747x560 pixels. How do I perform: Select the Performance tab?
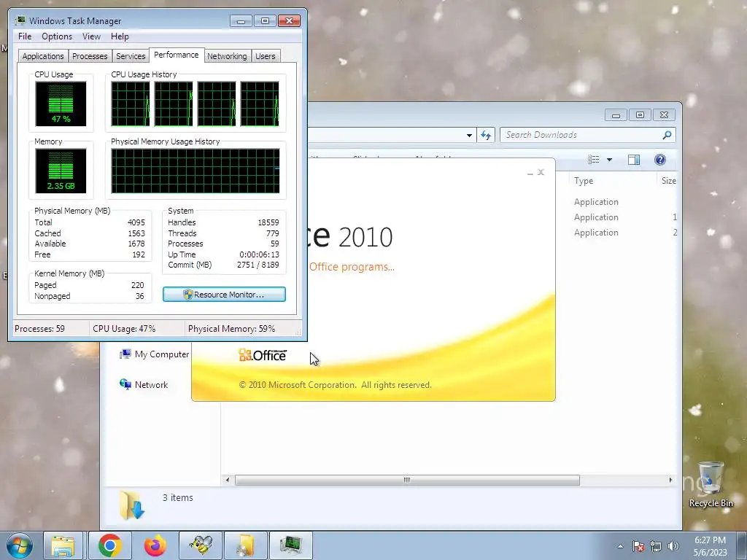[x=177, y=55]
